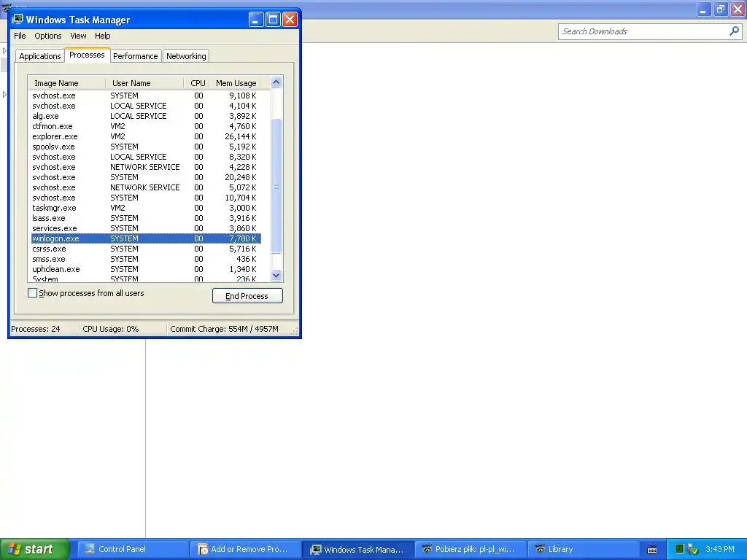Image resolution: width=747 pixels, height=560 pixels.
Task: Click the security shield tray icon
Action: point(693,550)
